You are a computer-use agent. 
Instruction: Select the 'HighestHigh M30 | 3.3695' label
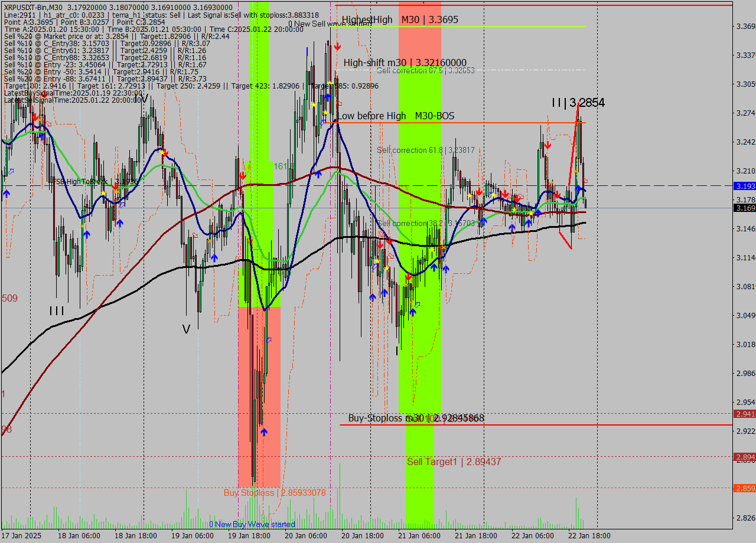(400, 20)
